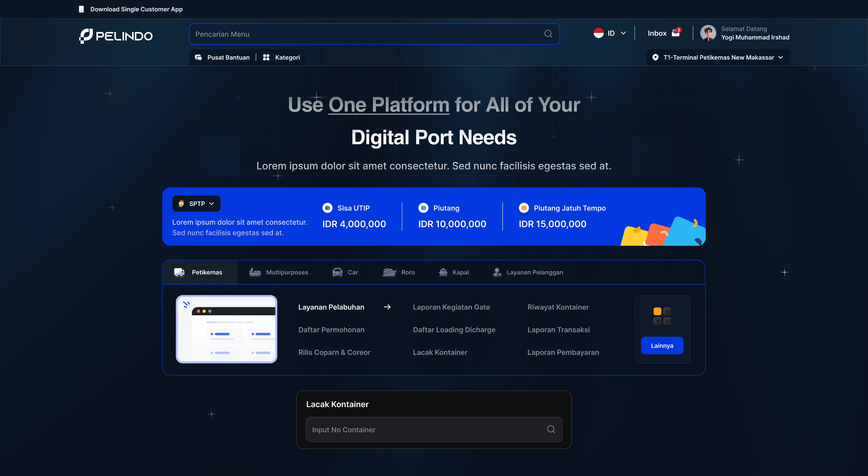Open Rilis Coparn & Coreor
The image size is (868, 476).
click(334, 352)
